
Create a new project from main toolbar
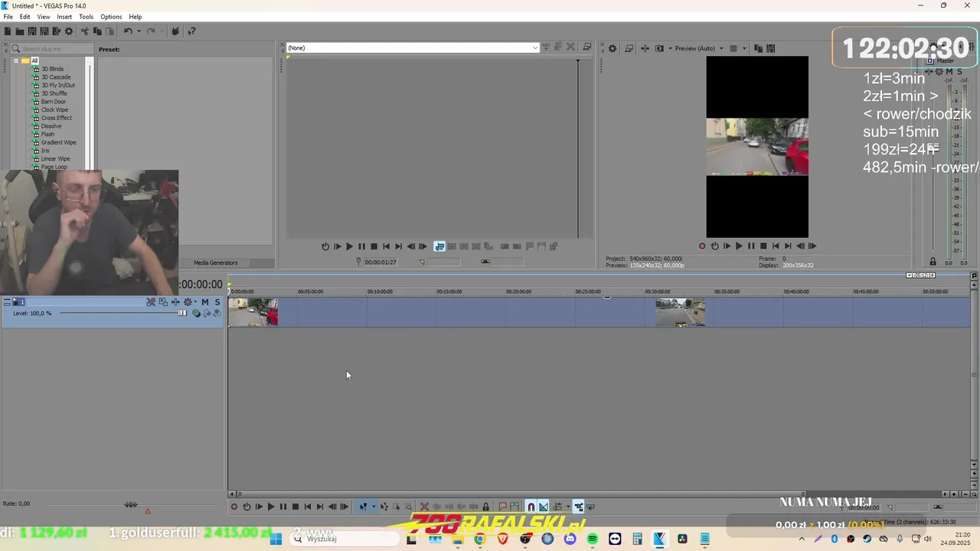(x=8, y=31)
